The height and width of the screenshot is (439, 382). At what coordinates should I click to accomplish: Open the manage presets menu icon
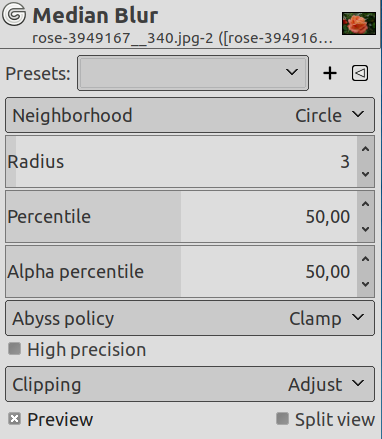tap(360, 73)
